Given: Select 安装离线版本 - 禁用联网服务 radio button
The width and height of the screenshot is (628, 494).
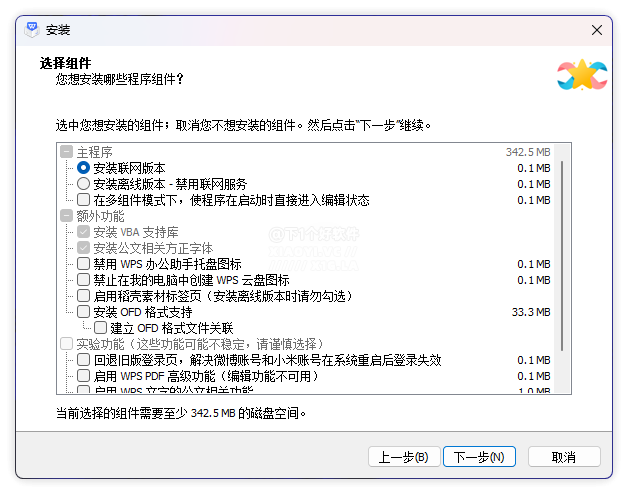Looking at the screenshot, I should 83,184.
